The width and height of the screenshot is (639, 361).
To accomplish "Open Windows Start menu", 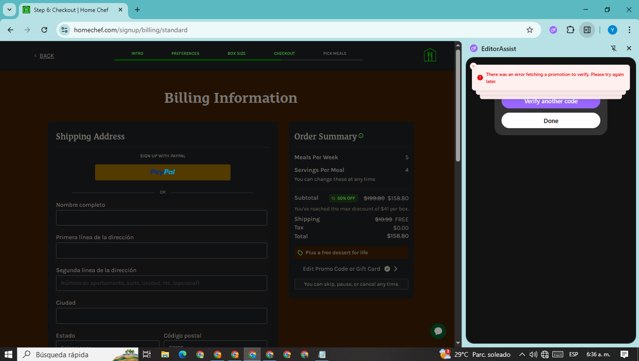I will pos(8,354).
